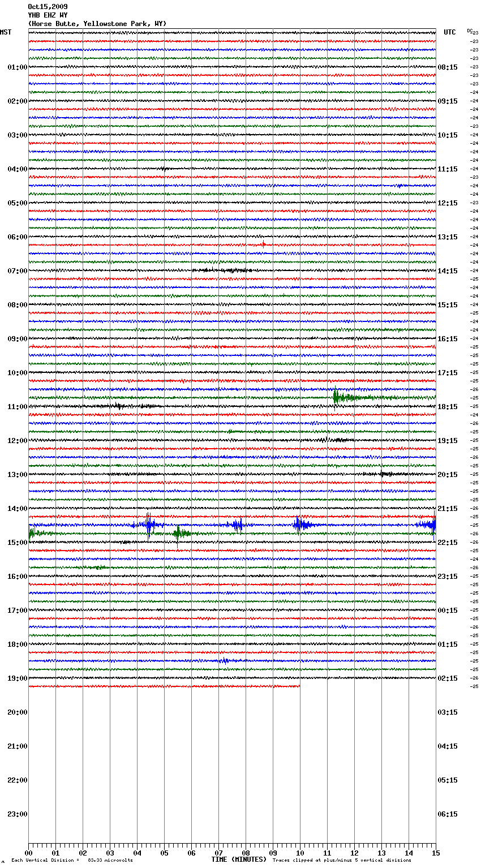Image resolution: width=481 pixels, height=868 pixels.
Task: Select the station code "YHB EHZ WY"
Action: click(48, 15)
